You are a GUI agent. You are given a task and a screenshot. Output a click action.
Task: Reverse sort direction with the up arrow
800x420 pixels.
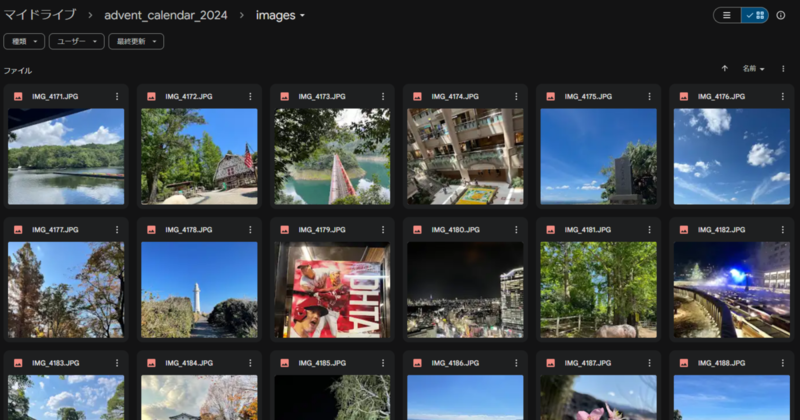coord(724,68)
